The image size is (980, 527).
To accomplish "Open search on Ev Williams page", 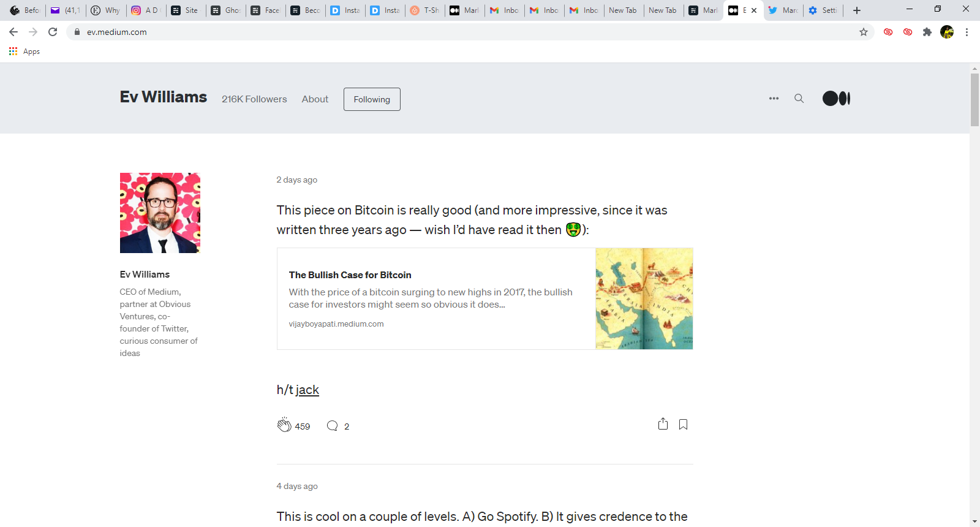I will pyautogui.click(x=799, y=99).
